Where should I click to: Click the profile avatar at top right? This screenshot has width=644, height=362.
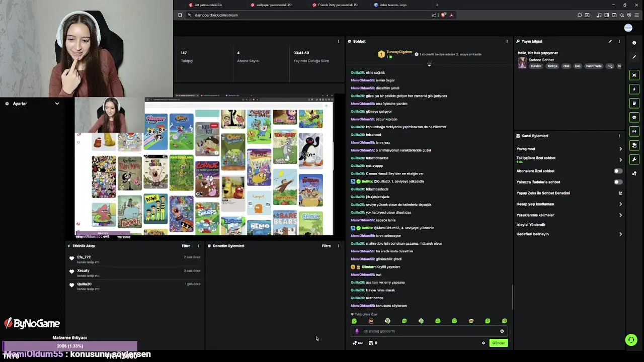[628, 28]
